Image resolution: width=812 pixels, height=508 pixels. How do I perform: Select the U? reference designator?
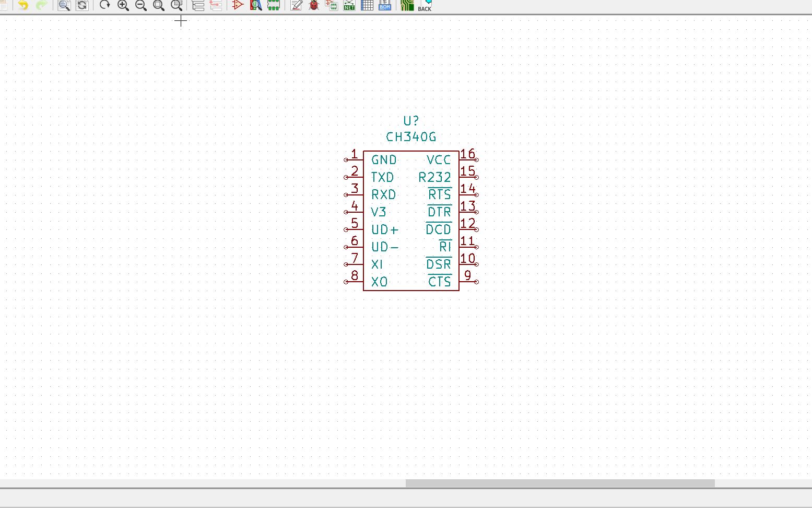[411, 121]
